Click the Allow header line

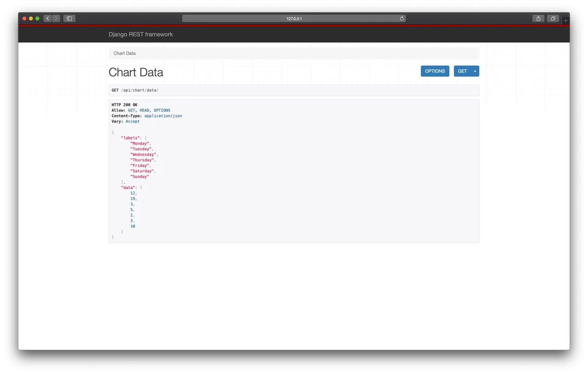point(141,111)
